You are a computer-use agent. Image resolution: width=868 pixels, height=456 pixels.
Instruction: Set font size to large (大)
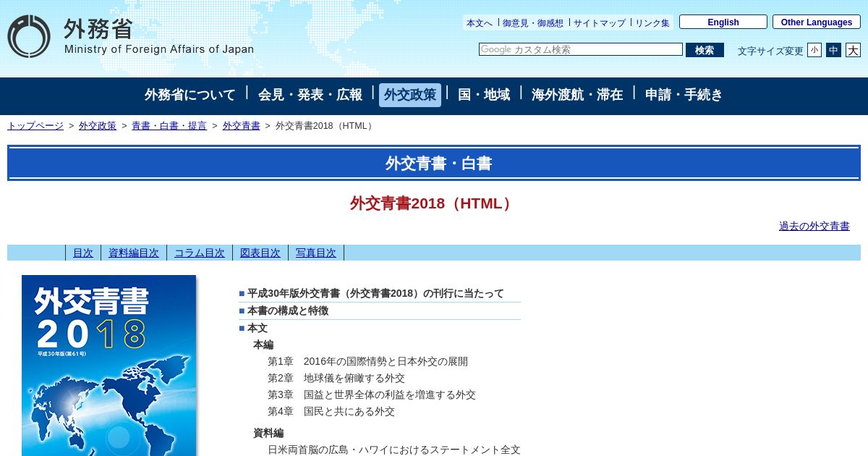pos(853,50)
